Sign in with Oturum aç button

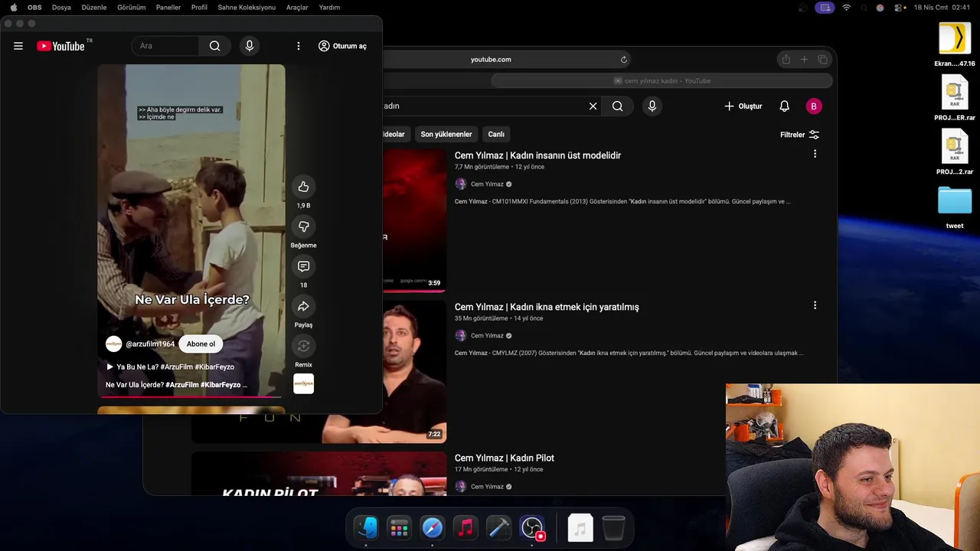(x=342, y=46)
